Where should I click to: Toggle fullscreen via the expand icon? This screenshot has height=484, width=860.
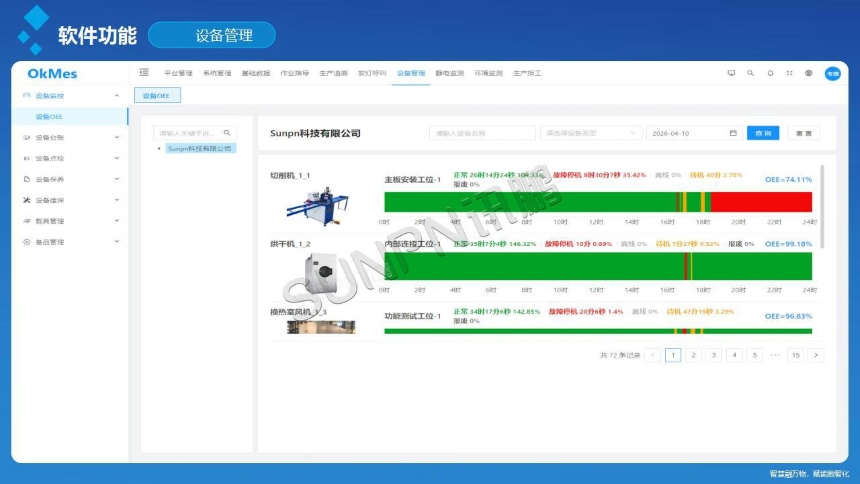click(789, 73)
